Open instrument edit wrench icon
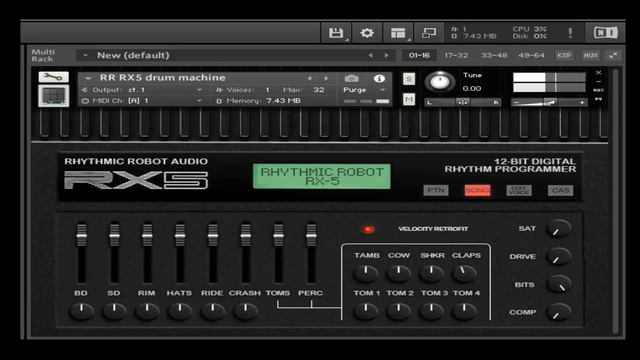This screenshot has width=640, height=360. [x=53, y=77]
